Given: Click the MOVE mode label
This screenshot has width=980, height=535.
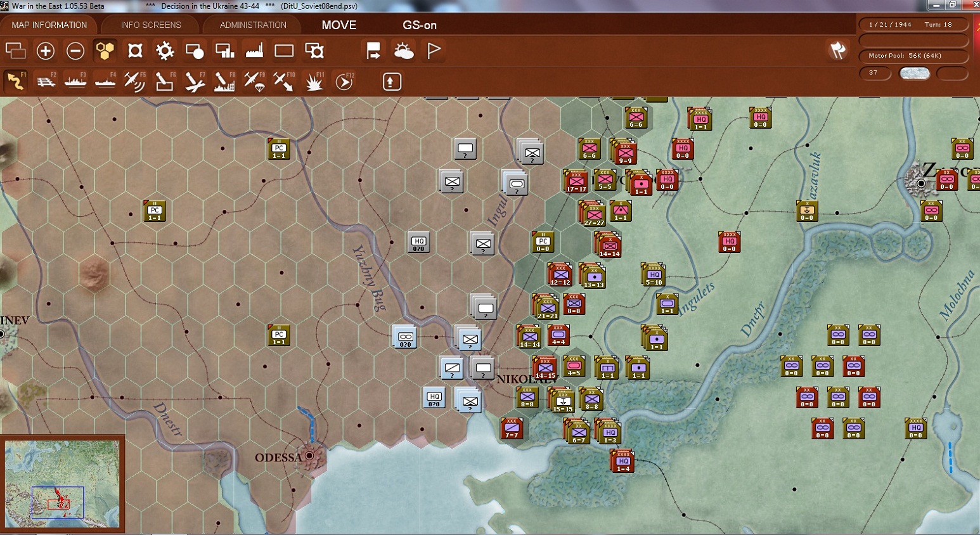Looking at the screenshot, I should [339, 25].
